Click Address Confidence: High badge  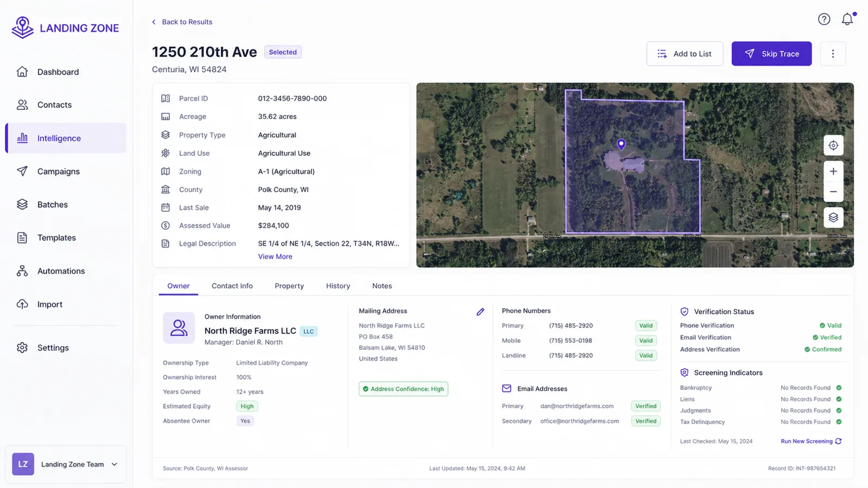404,389
